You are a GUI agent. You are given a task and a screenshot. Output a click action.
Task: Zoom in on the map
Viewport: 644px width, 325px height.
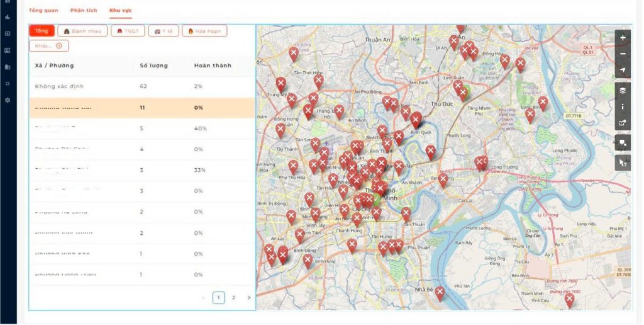[623, 38]
